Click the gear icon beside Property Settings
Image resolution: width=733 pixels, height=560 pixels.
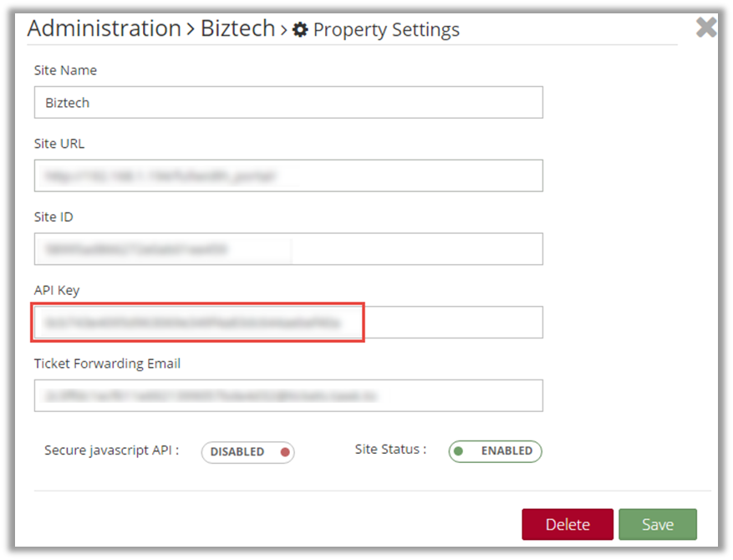pos(301,31)
